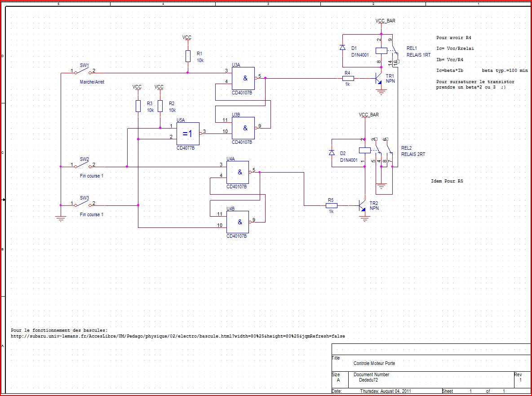Click the 'RELAIS 1RT' label

point(418,55)
